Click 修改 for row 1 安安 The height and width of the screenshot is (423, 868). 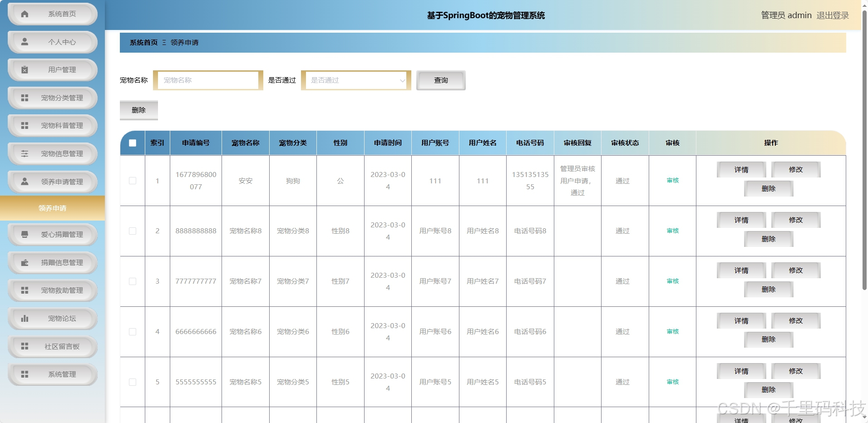[x=796, y=170]
